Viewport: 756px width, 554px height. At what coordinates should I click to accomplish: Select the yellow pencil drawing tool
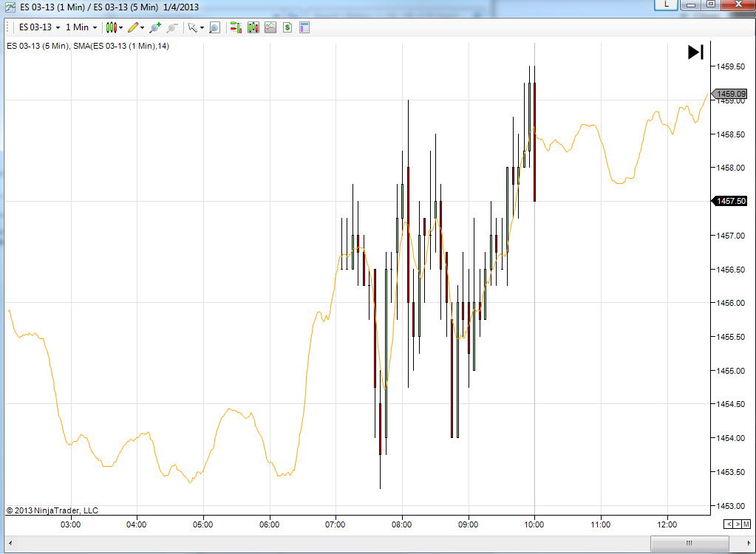click(133, 27)
